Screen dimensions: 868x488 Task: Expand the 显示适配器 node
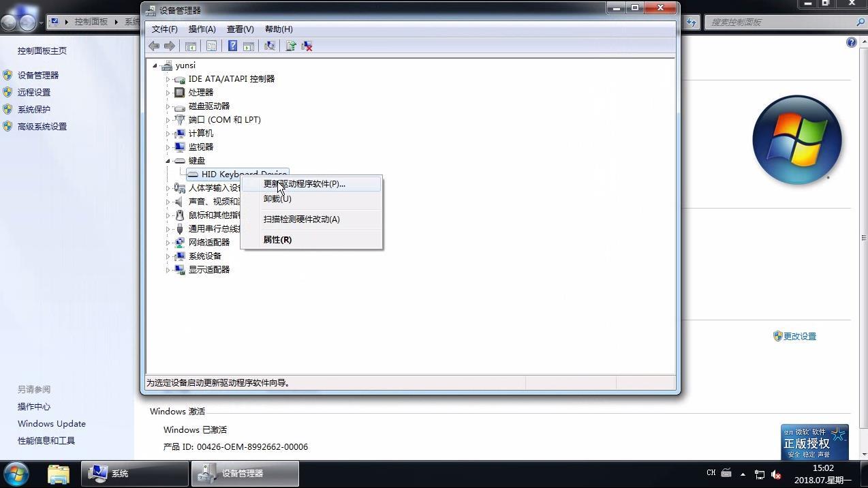[x=168, y=270]
